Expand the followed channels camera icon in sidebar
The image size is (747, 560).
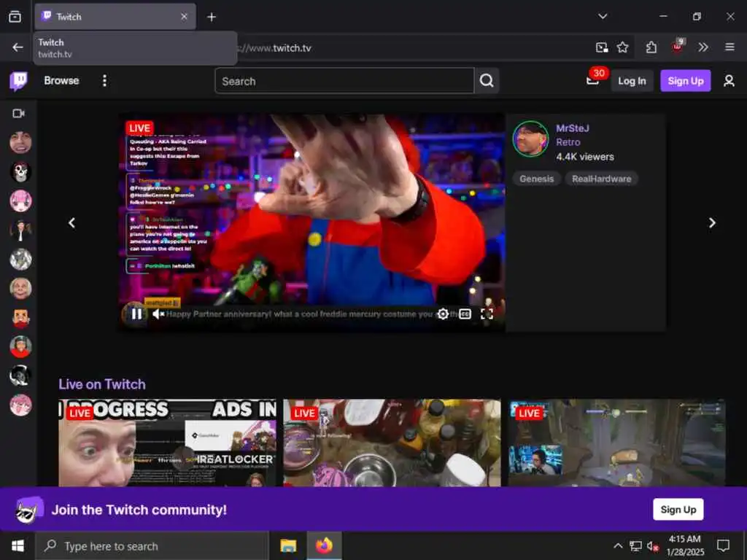click(18, 113)
